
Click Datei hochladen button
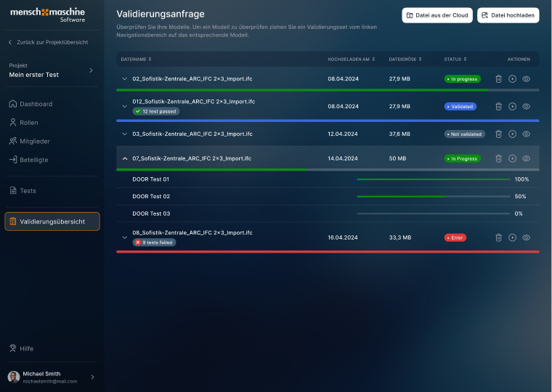click(x=508, y=15)
